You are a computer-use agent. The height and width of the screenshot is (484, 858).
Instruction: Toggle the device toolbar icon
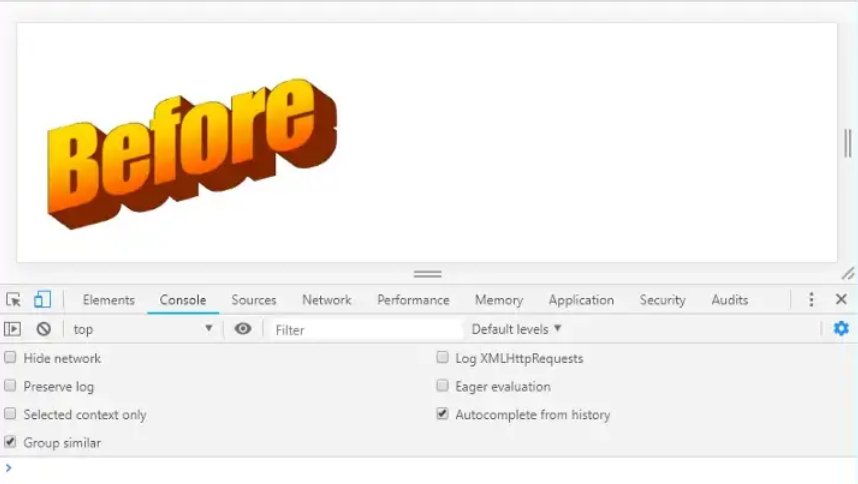pos(42,300)
